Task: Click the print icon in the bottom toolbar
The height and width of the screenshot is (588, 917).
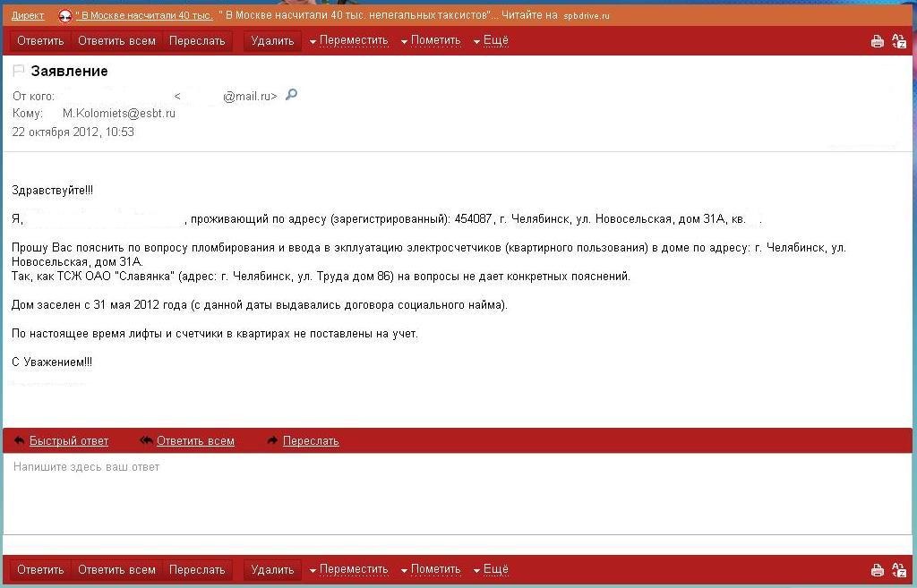Action: [878, 570]
